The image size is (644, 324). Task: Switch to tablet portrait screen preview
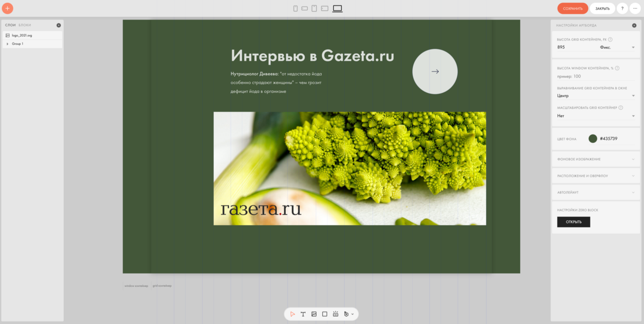[x=314, y=8]
